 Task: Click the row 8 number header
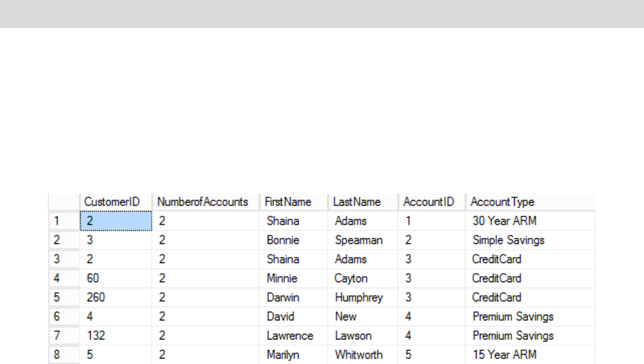[x=62, y=355]
